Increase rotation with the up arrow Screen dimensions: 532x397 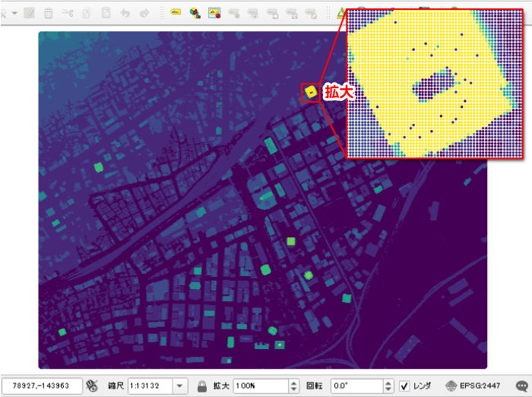[388, 383]
